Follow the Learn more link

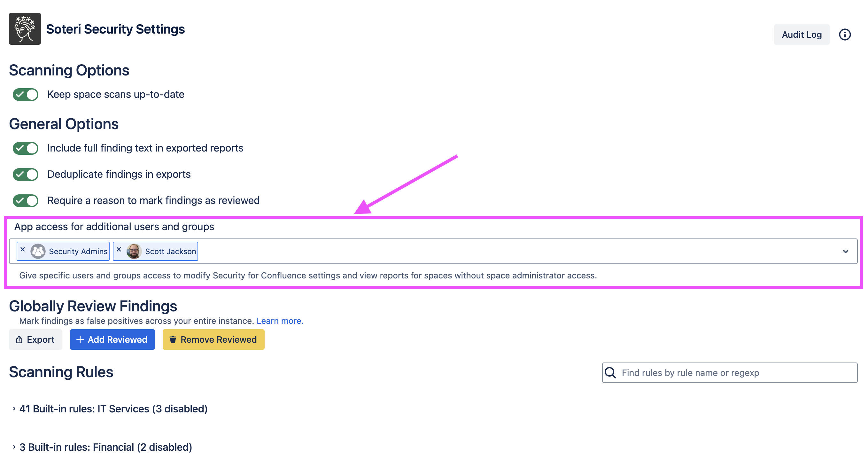tap(280, 321)
